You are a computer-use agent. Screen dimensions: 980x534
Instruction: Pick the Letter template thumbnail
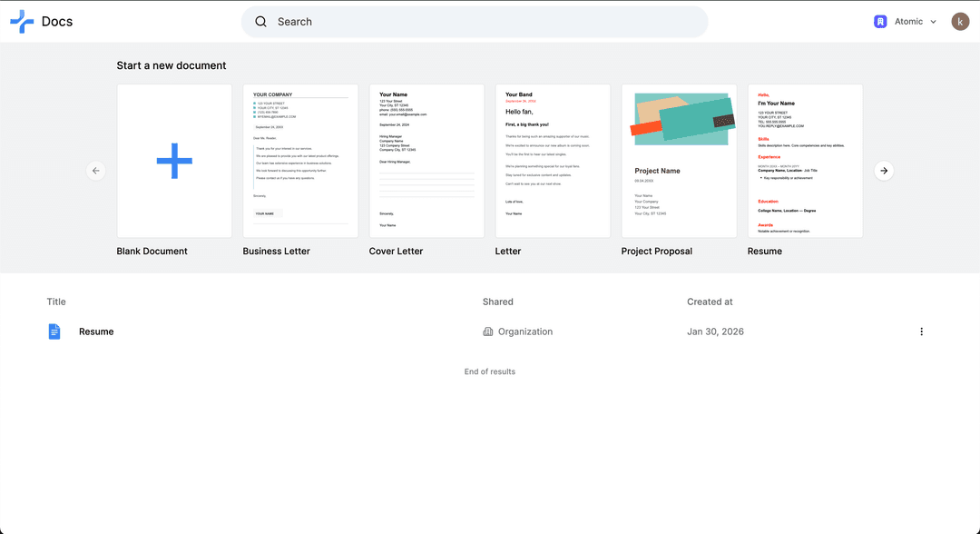pyautogui.click(x=553, y=161)
